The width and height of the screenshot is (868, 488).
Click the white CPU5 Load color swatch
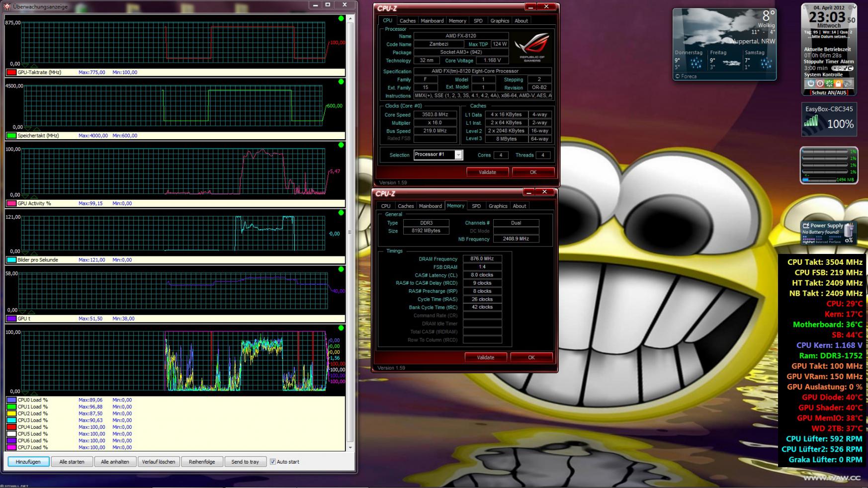[11, 434]
